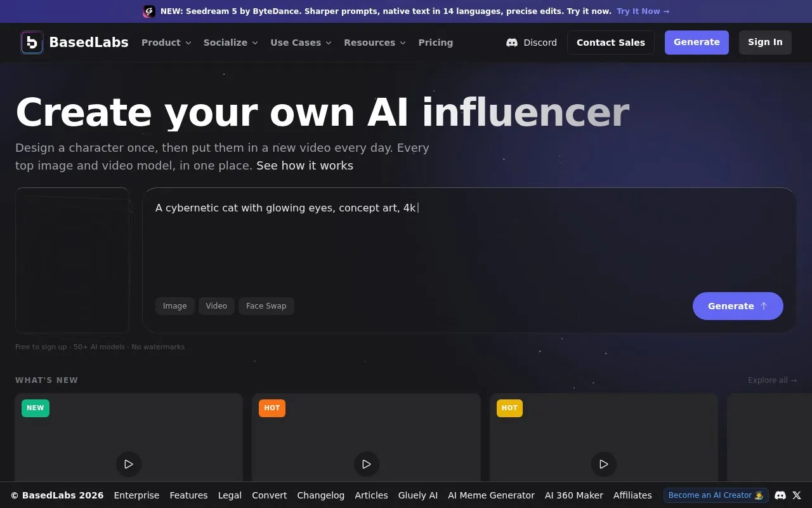This screenshot has height=508, width=812.
Task: Open the Discord icon in the header
Action: coord(512,43)
